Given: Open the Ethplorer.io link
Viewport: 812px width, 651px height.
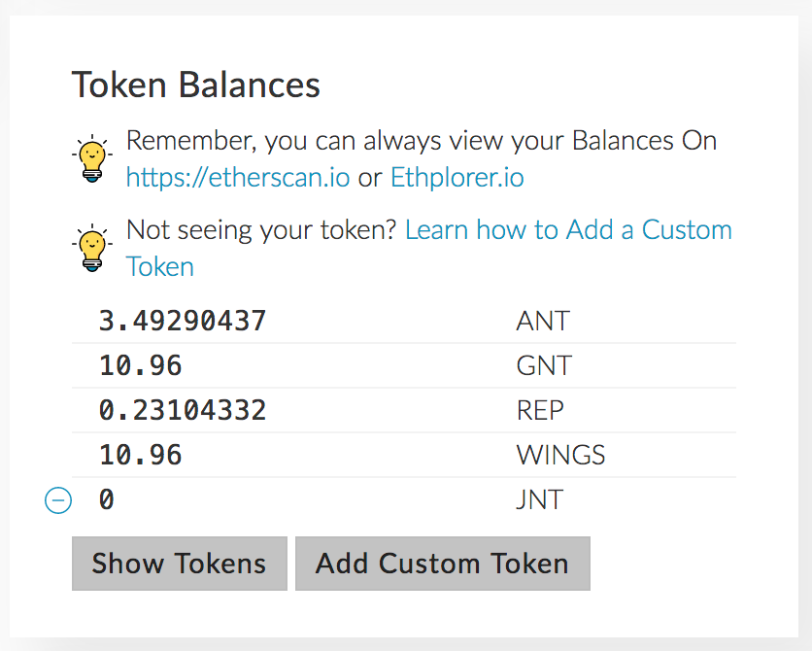Looking at the screenshot, I should click(457, 178).
